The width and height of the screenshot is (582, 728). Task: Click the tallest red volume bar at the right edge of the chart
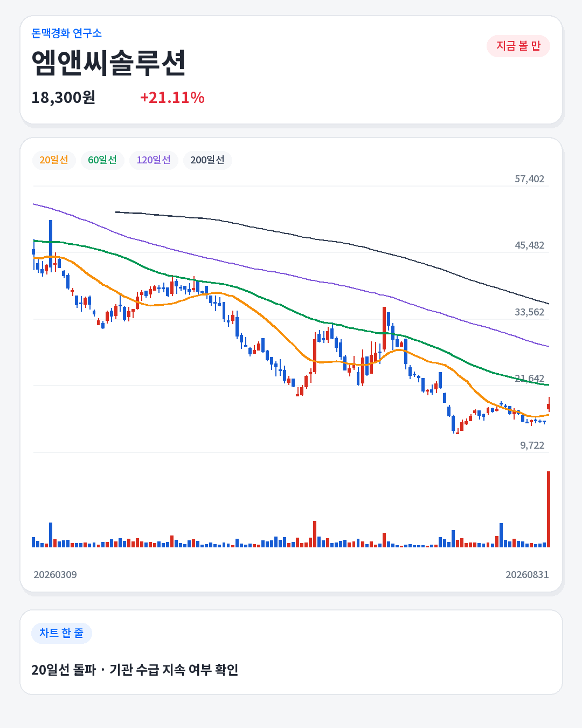click(x=549, y=509)
